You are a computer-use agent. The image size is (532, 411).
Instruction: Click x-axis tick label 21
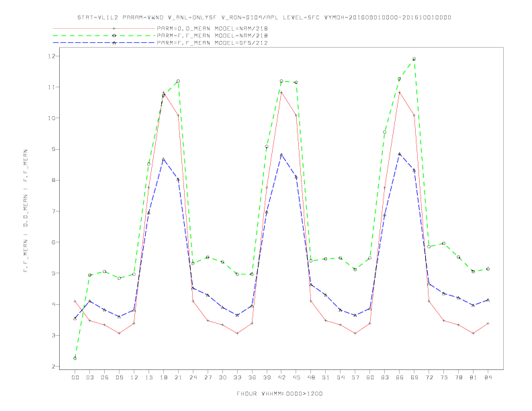click(178, 377)
